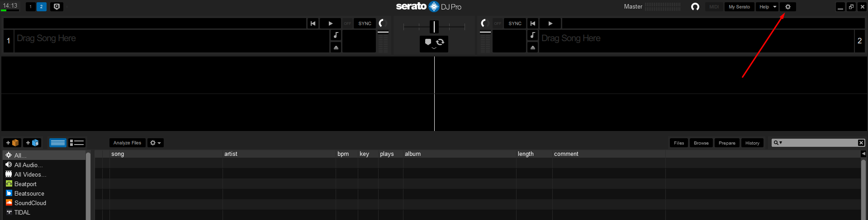Screen dimensions: 868x220
Task: Click the My Serato button
Action: point(739,7)
